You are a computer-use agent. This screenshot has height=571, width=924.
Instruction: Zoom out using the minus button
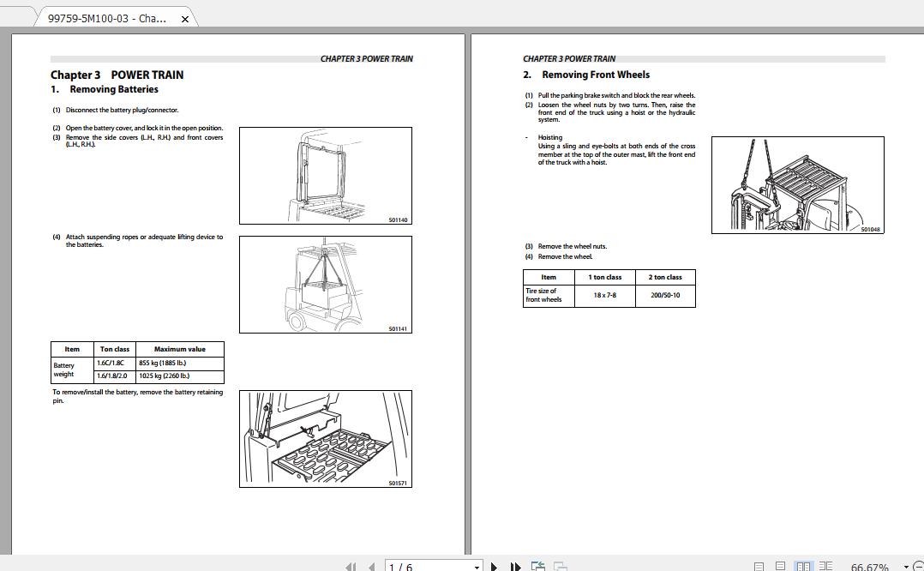[x=919, y=566]
